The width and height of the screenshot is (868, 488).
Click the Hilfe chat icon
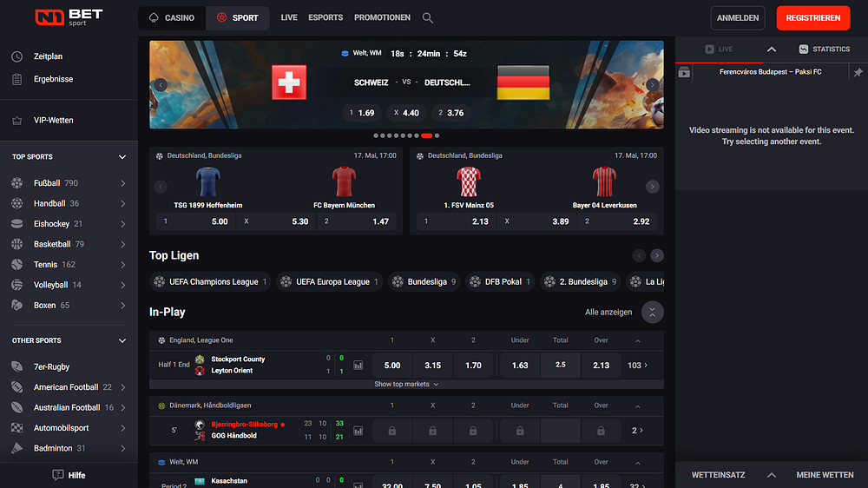point(57,475)
